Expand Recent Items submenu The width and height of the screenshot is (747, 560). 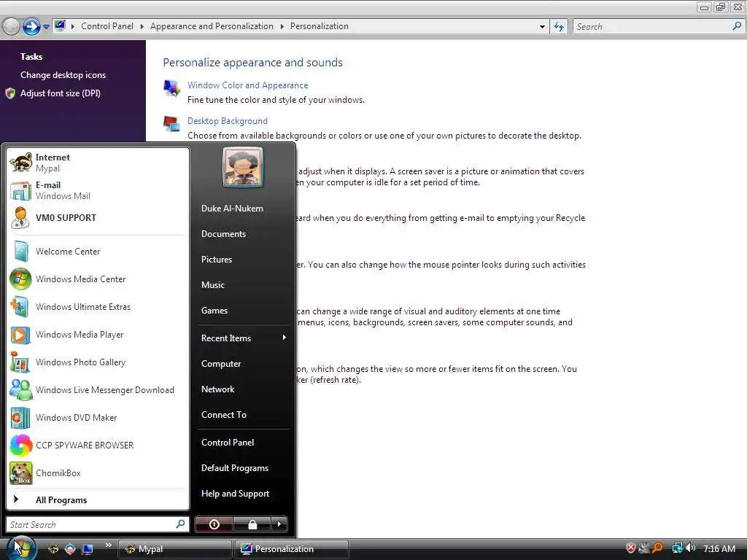coord(243,338)
